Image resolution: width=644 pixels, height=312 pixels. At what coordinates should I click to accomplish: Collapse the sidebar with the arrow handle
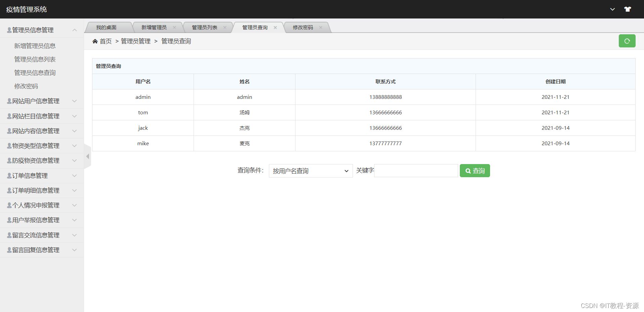pos(88,156)
